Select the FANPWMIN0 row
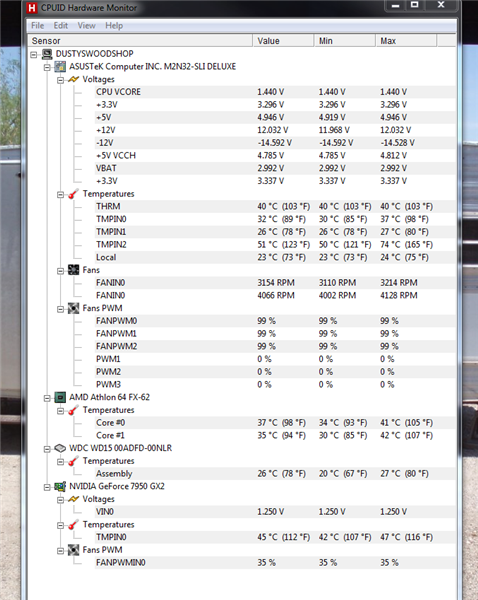 [275, 562]
